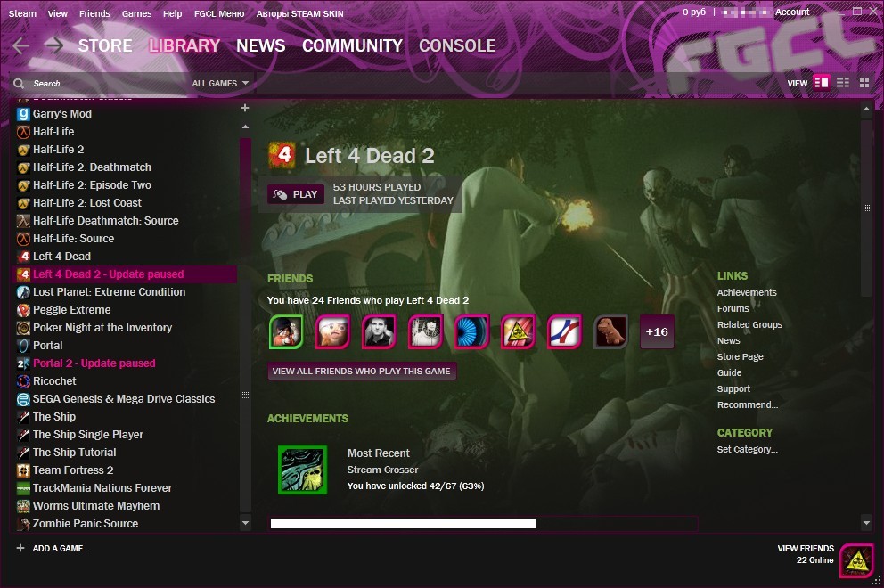Switch to grid view mode
Screen dimensions: 884x588
pyautogui.click(x=864, y=83)
